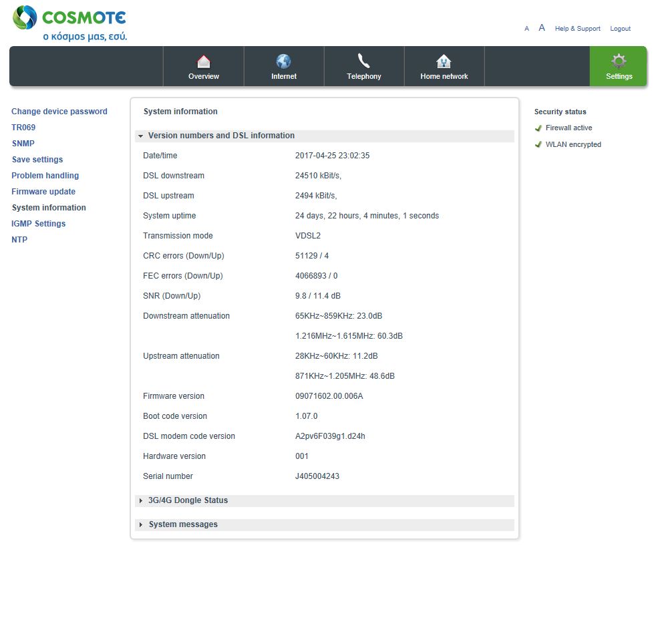The height and width of the screenshot is (644, 656).
Task: Open Firmware update page
Action: tap(43, 191)
